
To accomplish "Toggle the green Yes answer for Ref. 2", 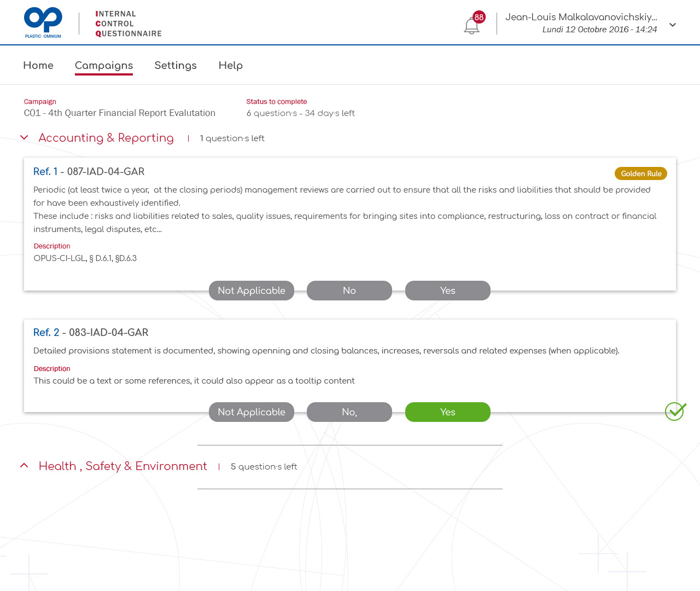I will 447,412.
